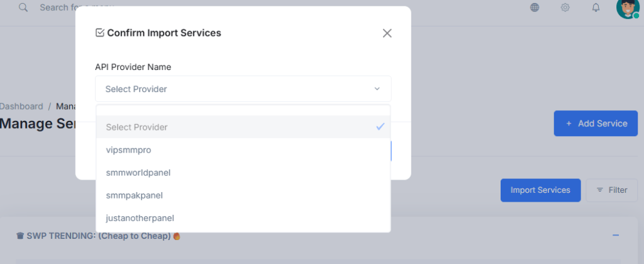The image size is (644, 264).
Task: Click the magnifier search icon
Action: point(23,8)
